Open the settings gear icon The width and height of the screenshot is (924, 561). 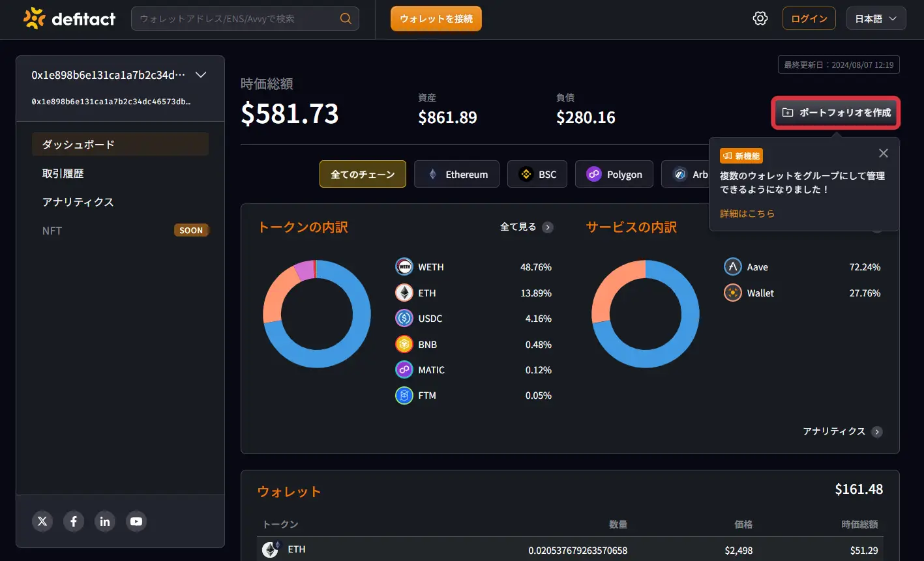coord(760,19)
